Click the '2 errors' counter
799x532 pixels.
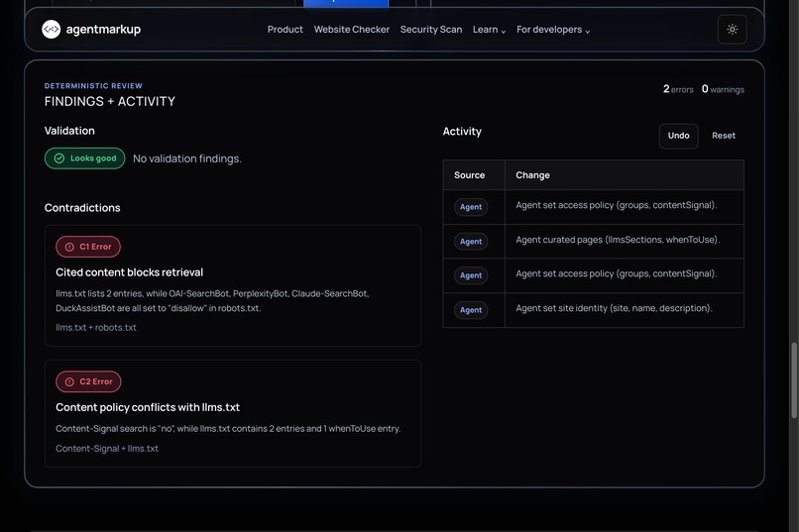[678, 89]
